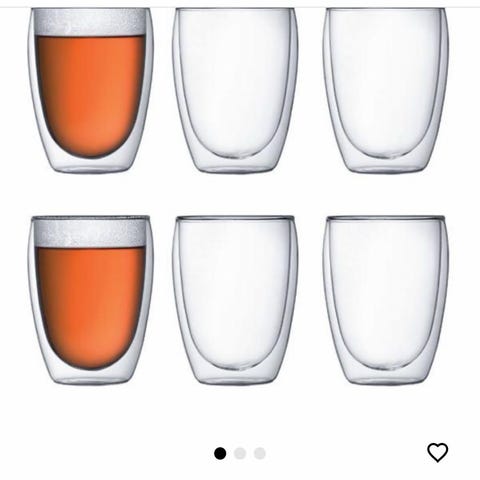Click the foam on the bottom-left glass
This screenshot has width=480, height=480.
point(90,233)
